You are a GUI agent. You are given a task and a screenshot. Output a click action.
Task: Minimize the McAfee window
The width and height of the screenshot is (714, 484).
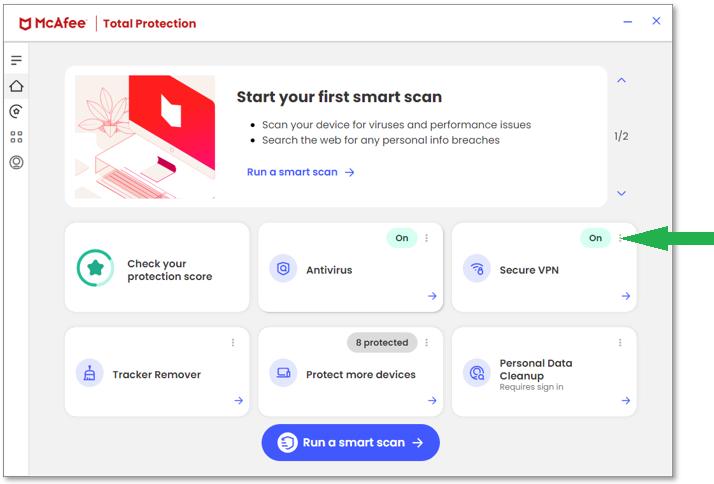point(628,21)
